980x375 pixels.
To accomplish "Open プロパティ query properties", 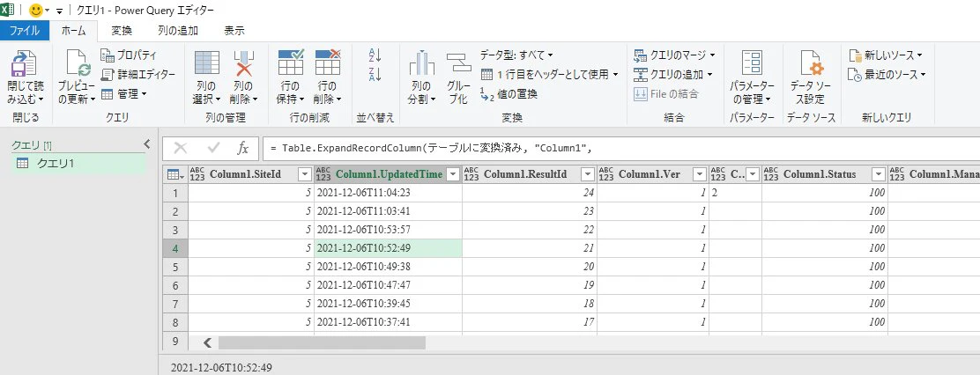I will tap(129, 55).
